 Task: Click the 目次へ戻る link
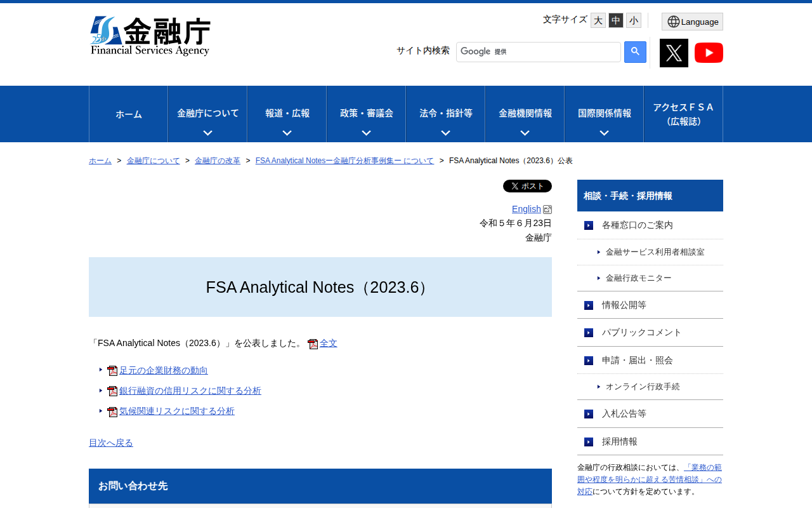(x=111, y=443)
